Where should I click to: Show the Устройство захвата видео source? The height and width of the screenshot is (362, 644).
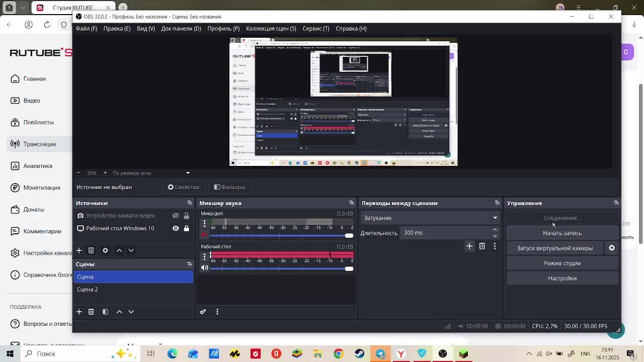tap(176, 216)
